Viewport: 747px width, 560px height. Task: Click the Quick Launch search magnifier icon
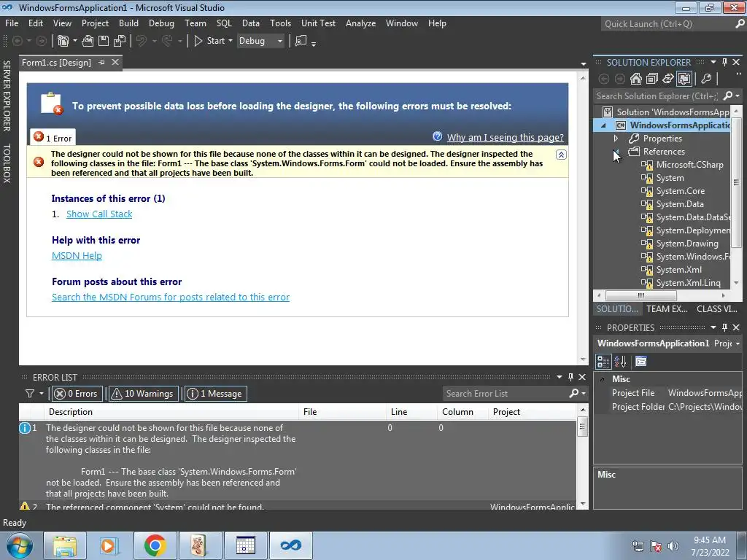pyautogui.click(x=740, y=23)
